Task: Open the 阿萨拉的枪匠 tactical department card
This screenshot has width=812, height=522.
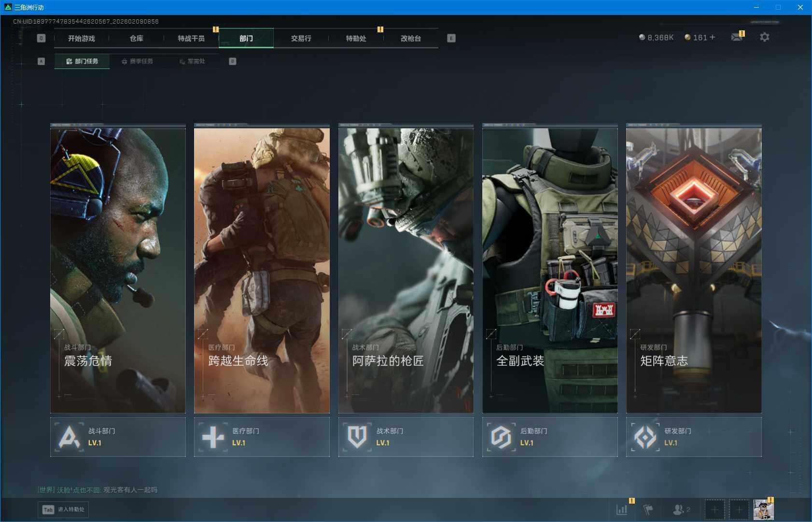Action: coord(406,270)
